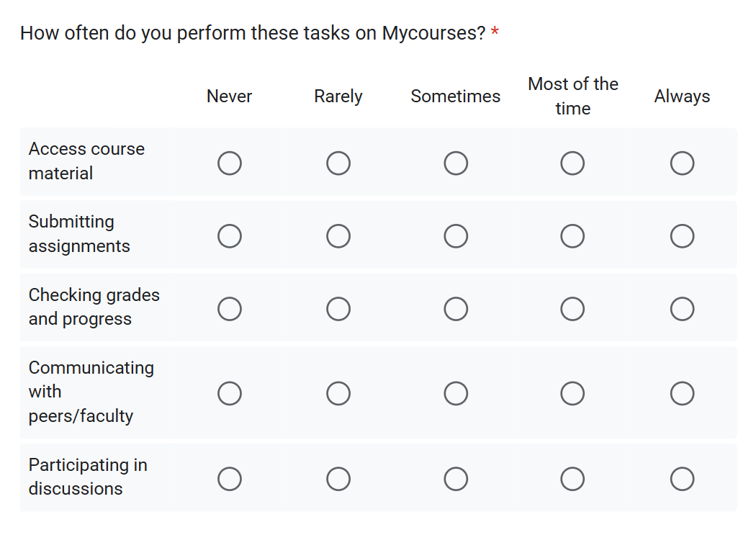
Task: Choose Always for Checking grades and progress
Action: point(682,309)
